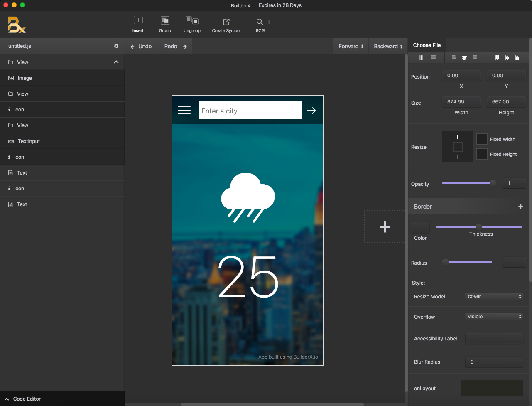
Task: Add a new border with plus icon
Action: (x=520, y=207)
